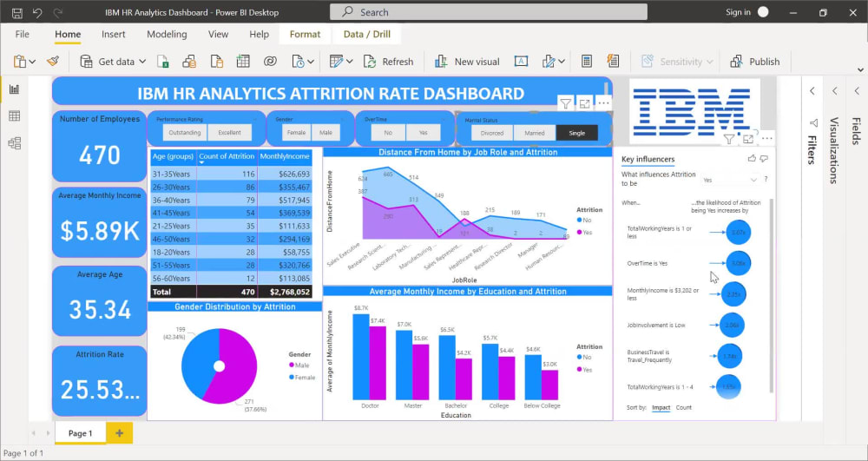
Task: Click the Transform data icon
Action: (x=336, y=62)
